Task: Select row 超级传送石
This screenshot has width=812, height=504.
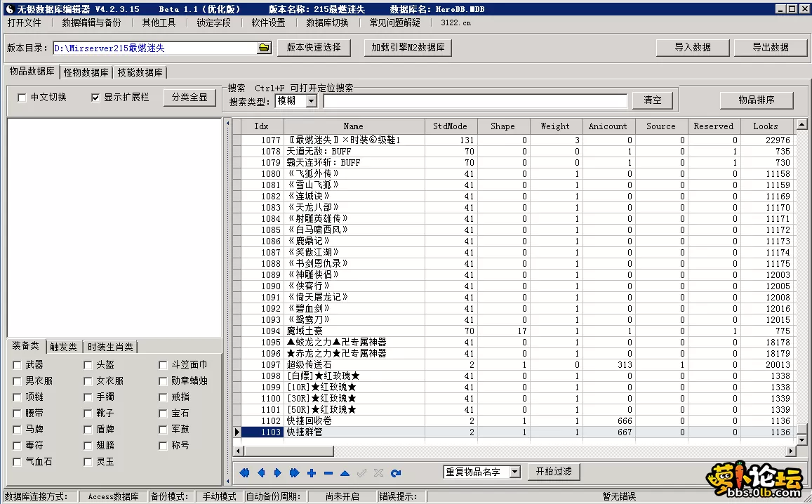Action: tap(513, 364)
